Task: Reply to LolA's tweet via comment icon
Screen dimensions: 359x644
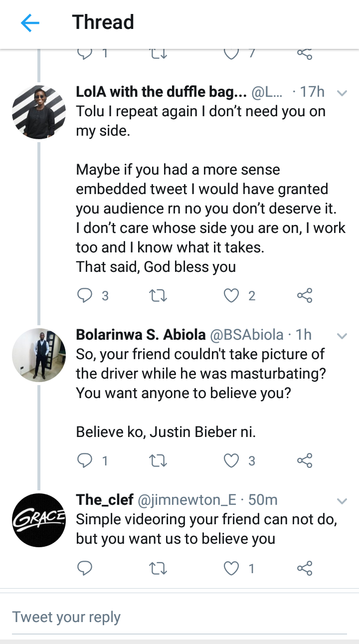Action: click(85, 296)
